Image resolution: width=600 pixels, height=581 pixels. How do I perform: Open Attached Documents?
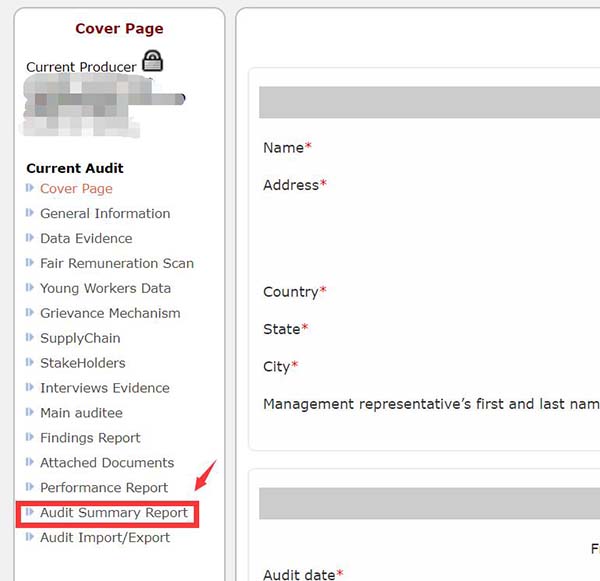107,463
